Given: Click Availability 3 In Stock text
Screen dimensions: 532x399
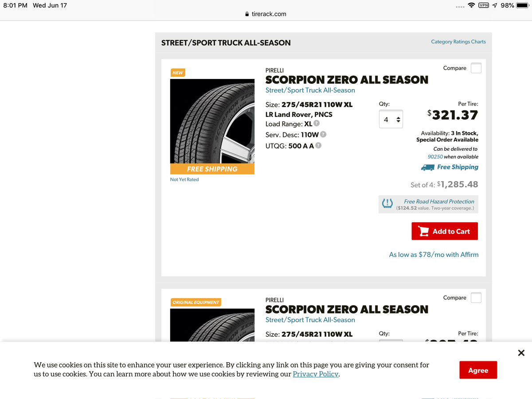Looking at the screenshot, I should tap(450, 133).
